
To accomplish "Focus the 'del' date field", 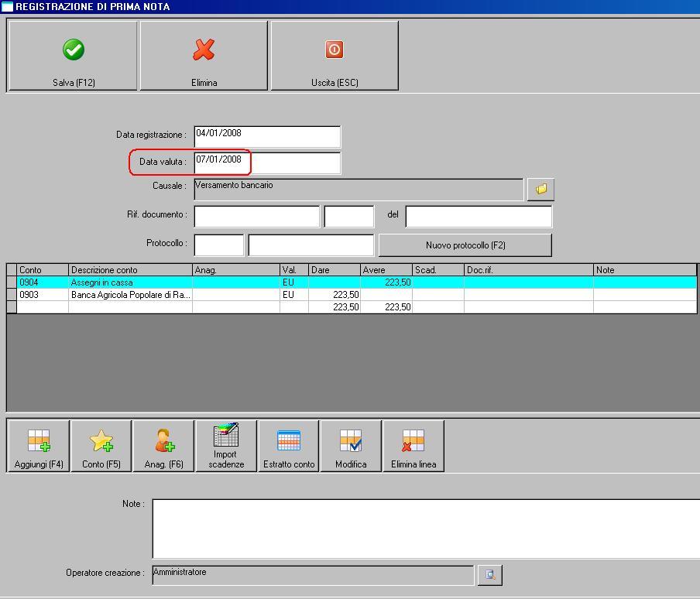I will (479, 217).
